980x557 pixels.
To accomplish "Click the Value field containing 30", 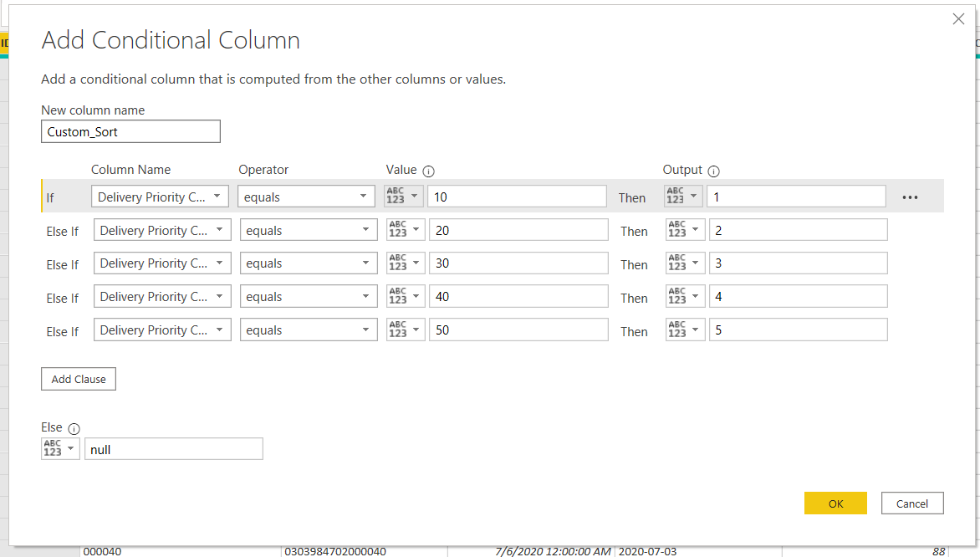I will tap(518, 263).
